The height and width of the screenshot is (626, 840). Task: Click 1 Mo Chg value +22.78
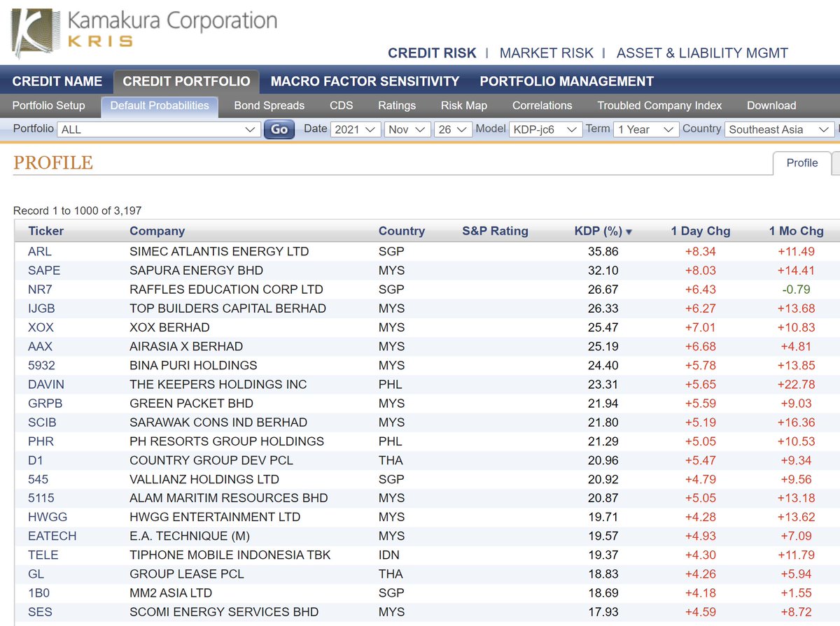(x=797, y=384)
